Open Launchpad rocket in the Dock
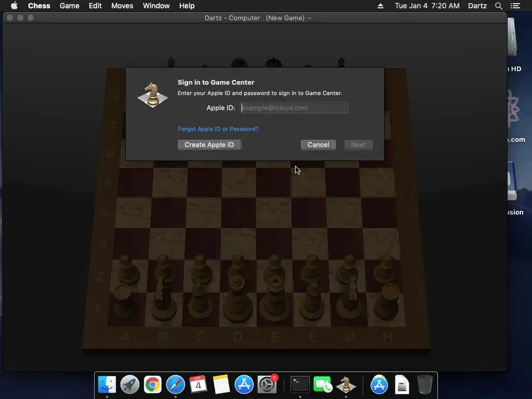 (129, 385)
